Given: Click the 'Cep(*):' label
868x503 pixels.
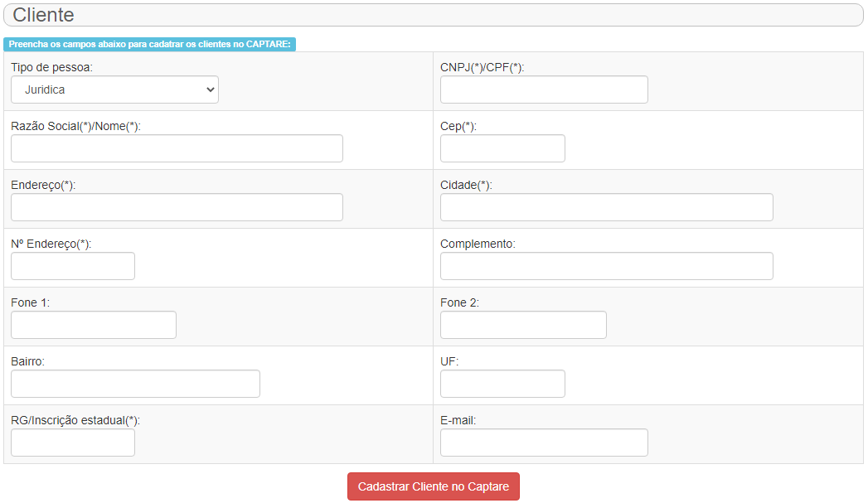Looking at the screenshot, I should (x=458, y=126).
